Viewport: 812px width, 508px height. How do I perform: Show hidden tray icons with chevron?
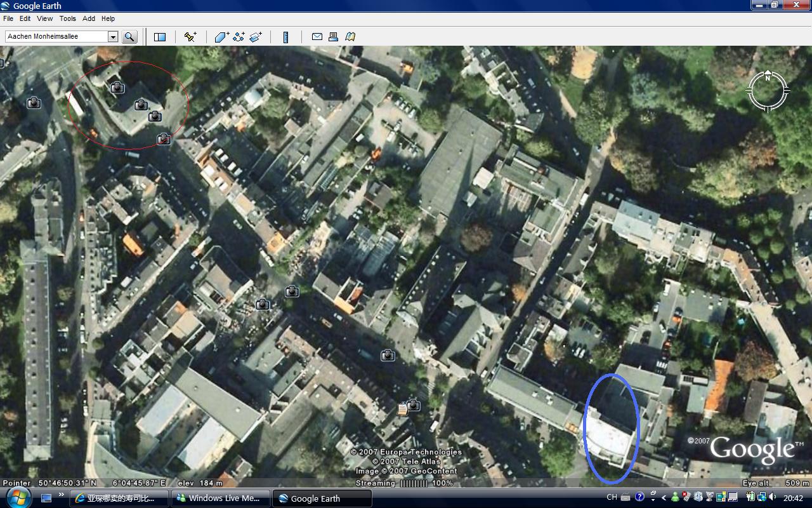point(664,497)
